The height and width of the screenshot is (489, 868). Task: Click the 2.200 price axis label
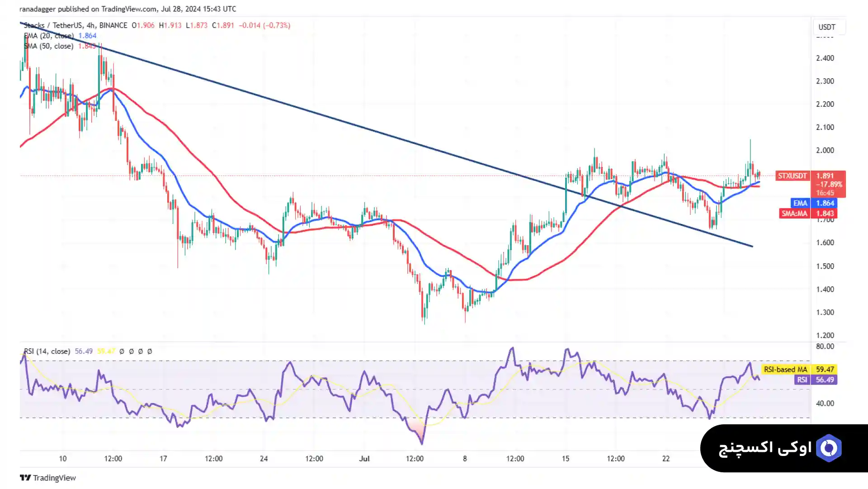(825, 104)
